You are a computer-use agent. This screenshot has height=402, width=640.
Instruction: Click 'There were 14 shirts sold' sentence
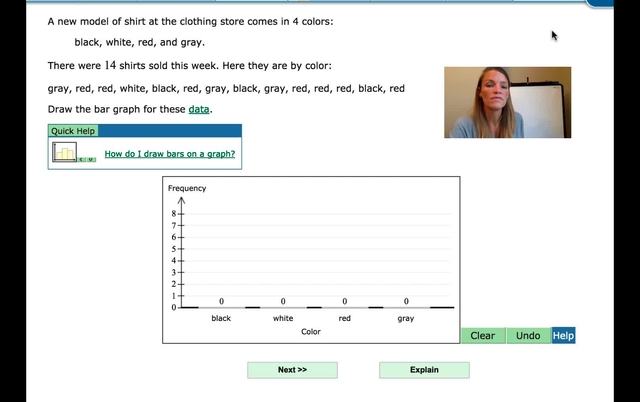tap(190, 66)
